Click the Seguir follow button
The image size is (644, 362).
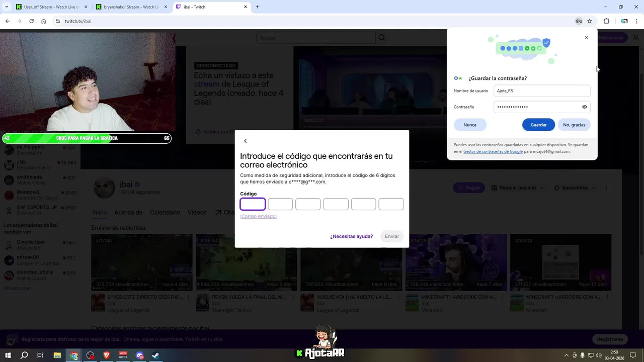coord(468,188)
